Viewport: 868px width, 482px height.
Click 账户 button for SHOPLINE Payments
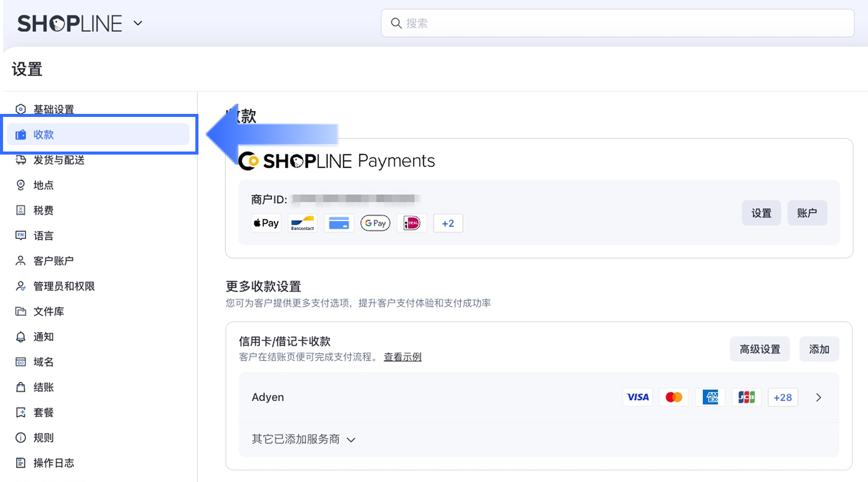pyautogui.click(x=807, y=213)
